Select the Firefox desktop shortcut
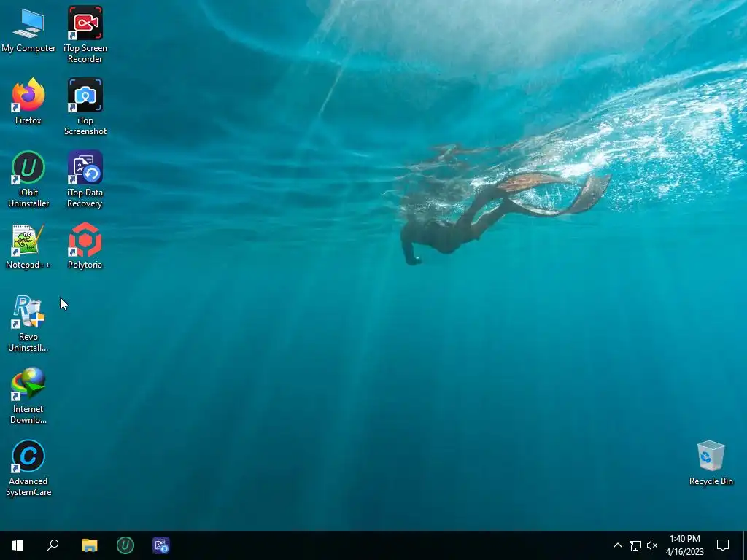 [28, 101]
